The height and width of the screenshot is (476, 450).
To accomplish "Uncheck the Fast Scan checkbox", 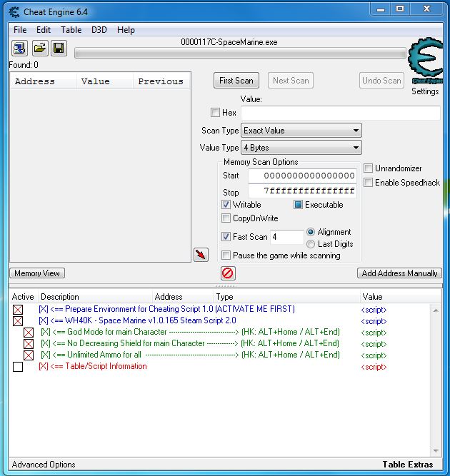I will pos(226,236).
